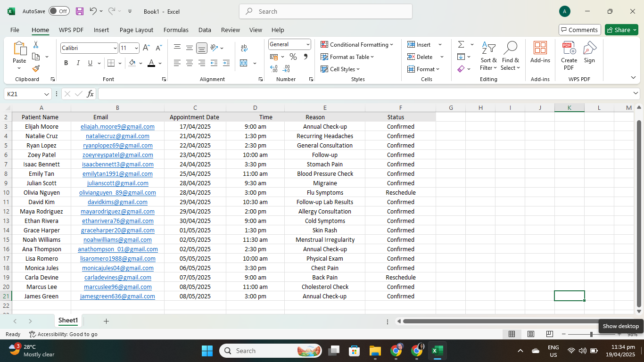Click the Clear eraser icon
Viewport: 644px width, 362px height.
pos(461,69)
